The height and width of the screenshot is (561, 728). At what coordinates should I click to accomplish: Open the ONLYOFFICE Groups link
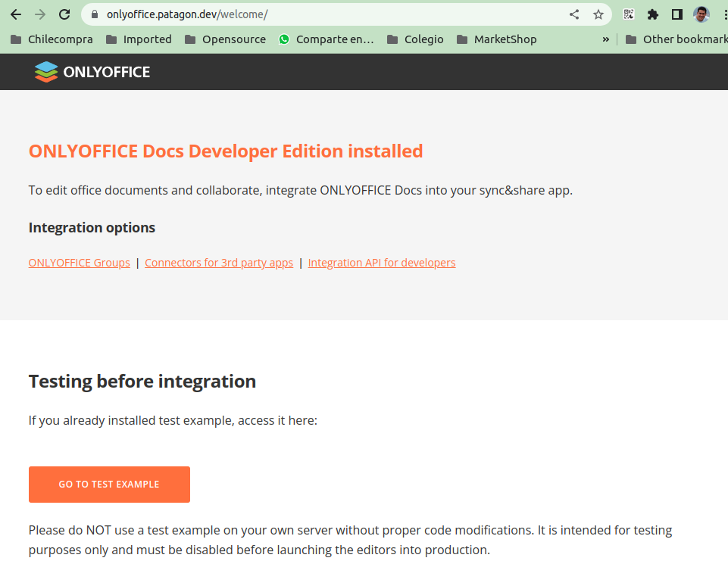point(80,263)
